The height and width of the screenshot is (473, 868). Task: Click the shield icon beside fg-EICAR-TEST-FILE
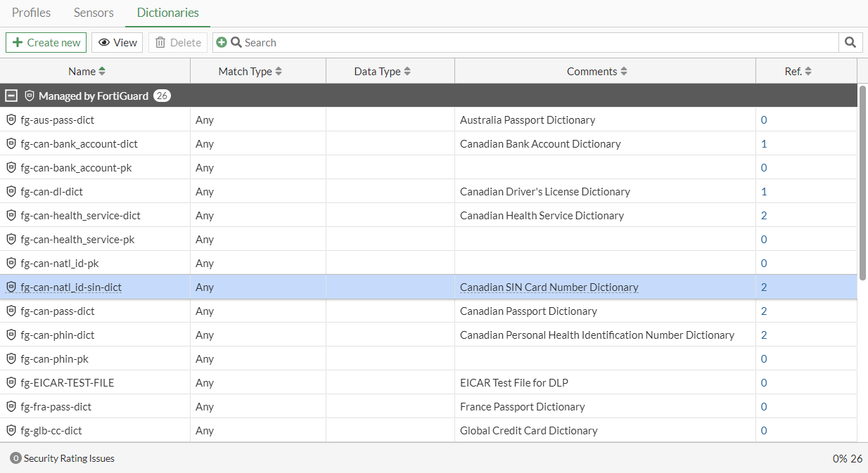tap(11, 382)
